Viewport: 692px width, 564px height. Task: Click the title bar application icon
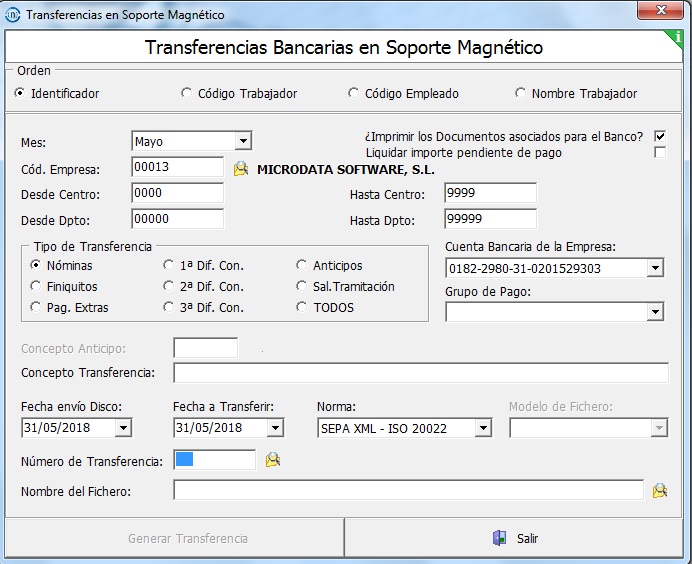tap(13, 15)
